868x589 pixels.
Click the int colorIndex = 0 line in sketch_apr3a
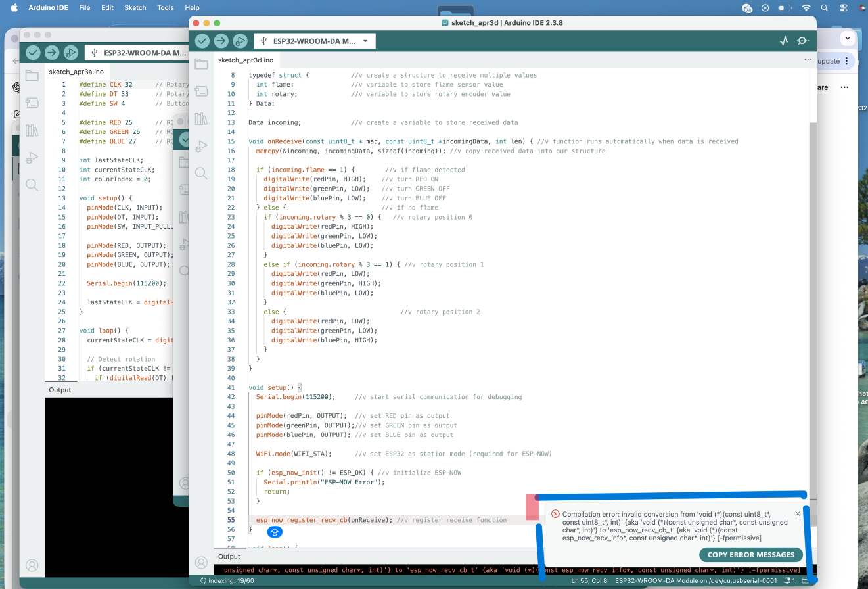(115, 179)
